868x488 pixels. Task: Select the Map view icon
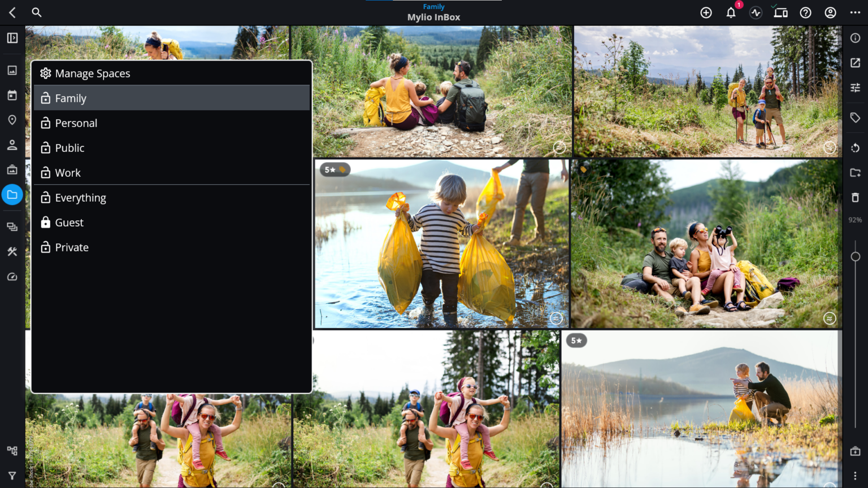pyautogui.click(x=12, y=120)
